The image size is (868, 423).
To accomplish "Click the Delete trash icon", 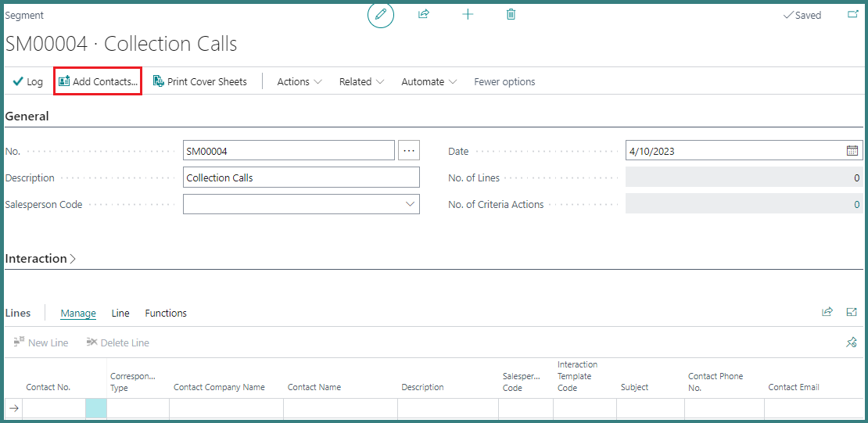I will [x=511, y=14].
